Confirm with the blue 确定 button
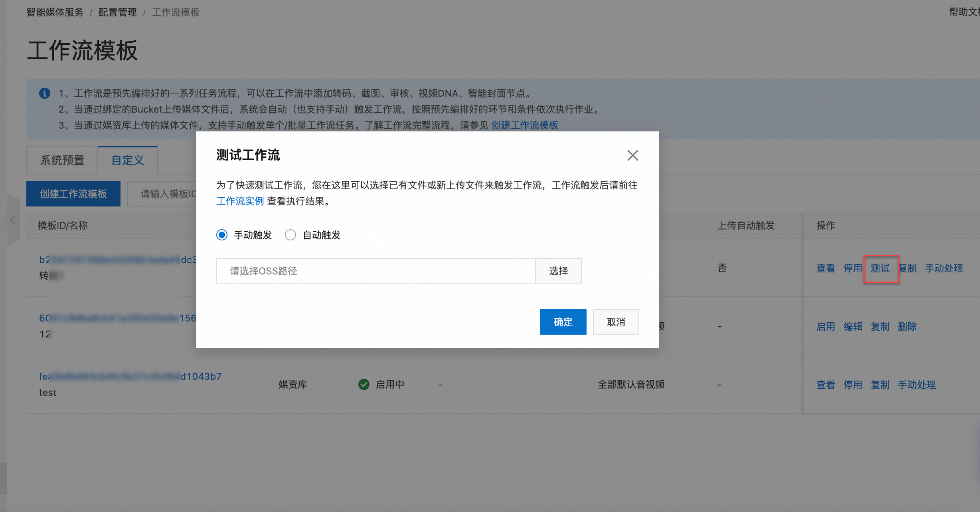The image size is (980, 512). 563,322
